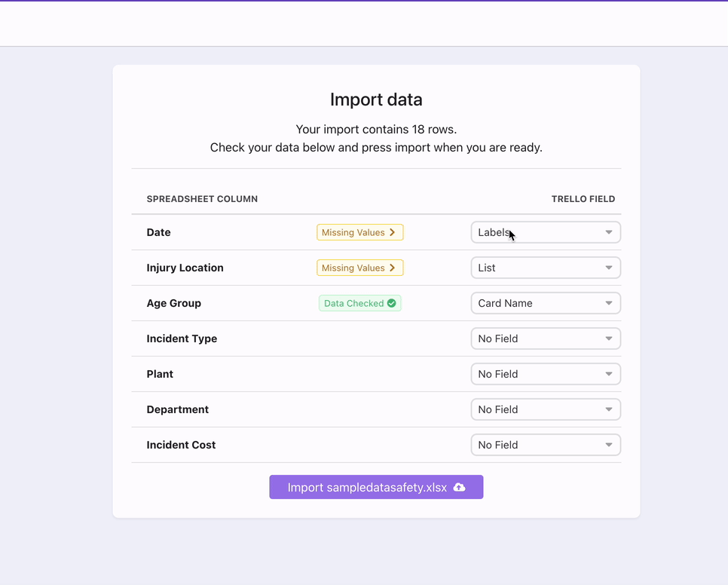Open the List dropdown for Injury Location
Image resolution: width=728 pixels, height=585 pixels.
(546, 268)
